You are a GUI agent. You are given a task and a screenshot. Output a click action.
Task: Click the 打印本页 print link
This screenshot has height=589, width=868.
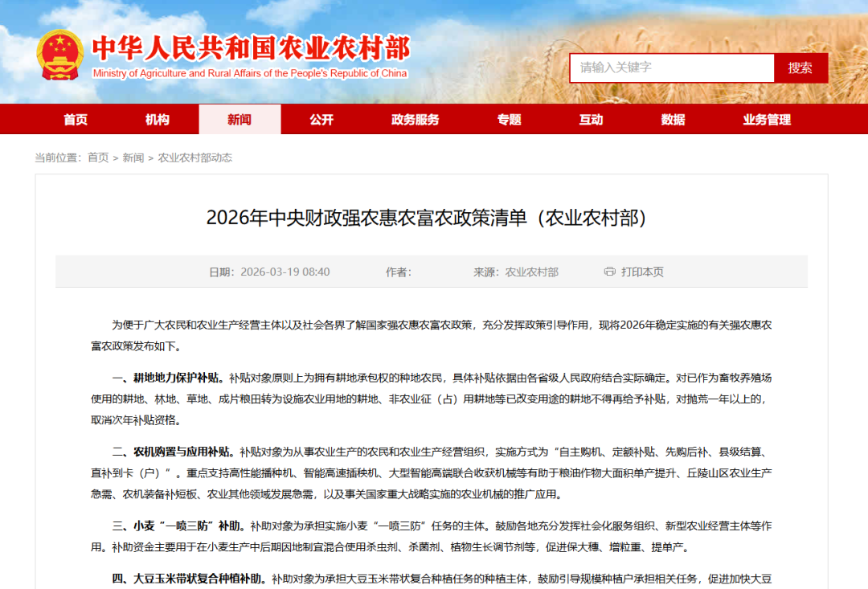(x=642, y=272)
